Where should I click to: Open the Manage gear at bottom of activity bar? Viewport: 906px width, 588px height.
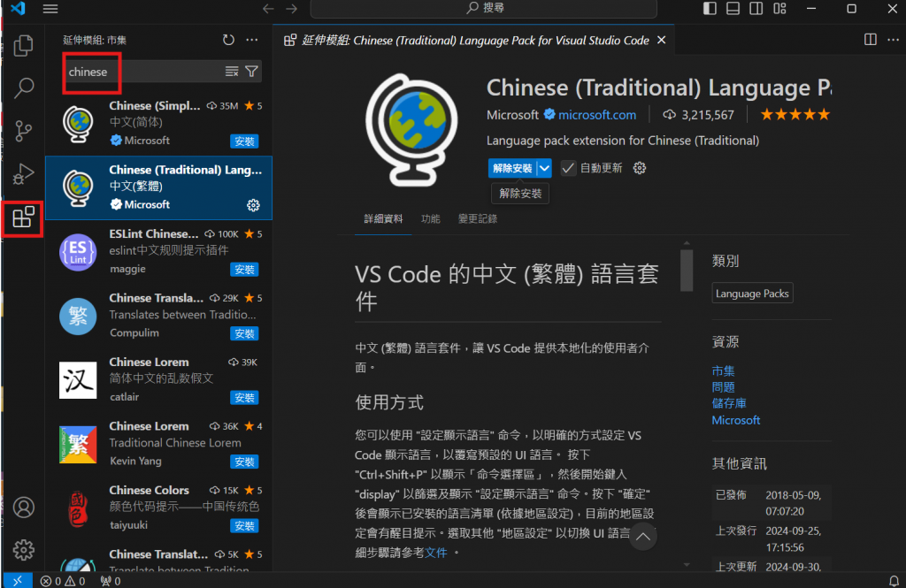click(x=24, y=550)
